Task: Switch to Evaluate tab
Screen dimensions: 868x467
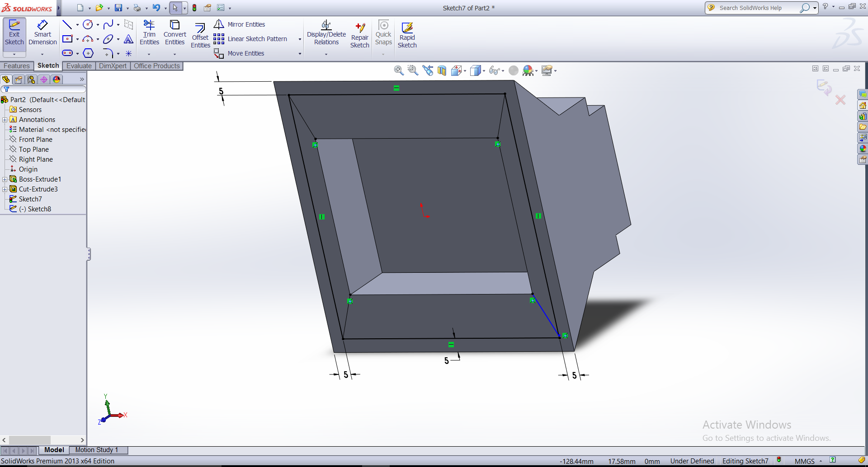Action: tap(79, 66)
